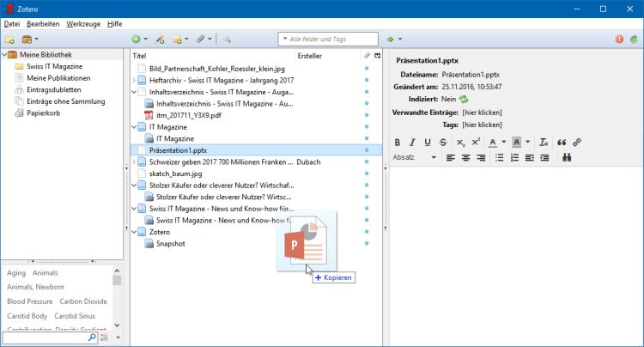The width and height of the screenshot is (644, 347).
Task: Open the Werkzeuge menu
Action: [x=83, y=23]
